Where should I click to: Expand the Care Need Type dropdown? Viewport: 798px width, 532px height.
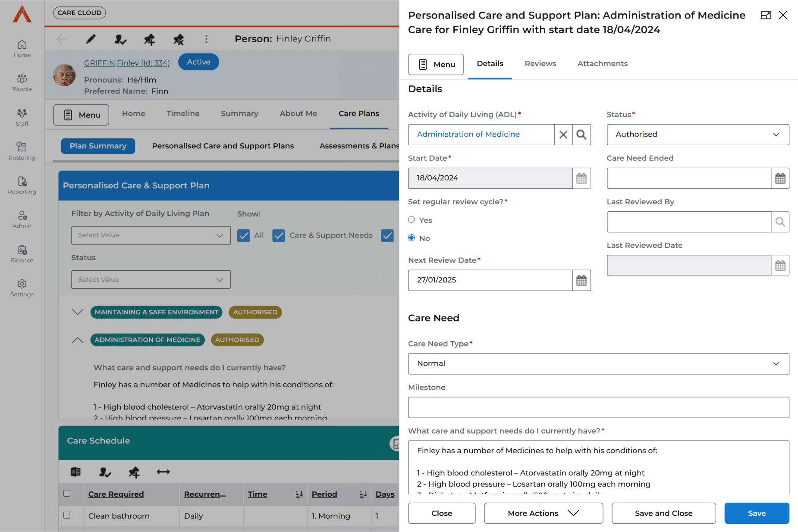(x=598, y=364)
